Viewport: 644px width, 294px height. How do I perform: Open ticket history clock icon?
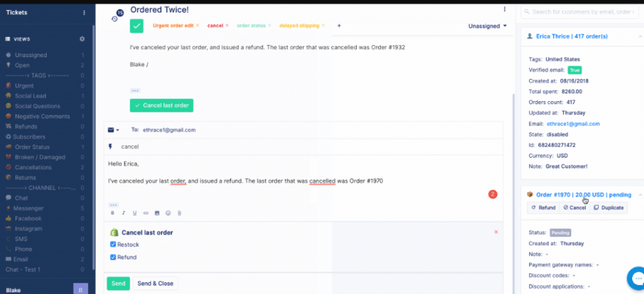click(115, 18)
